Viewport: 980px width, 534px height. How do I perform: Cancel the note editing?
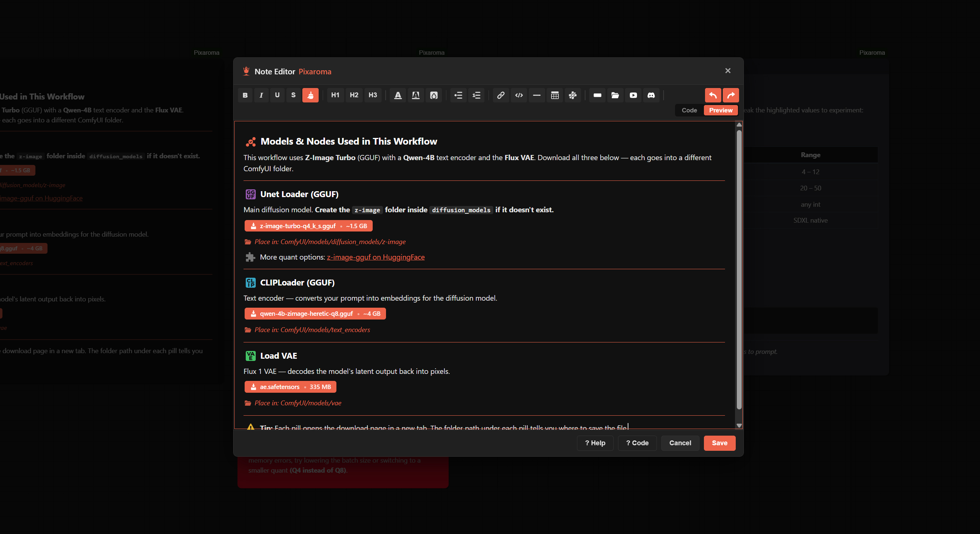(680, 443)
